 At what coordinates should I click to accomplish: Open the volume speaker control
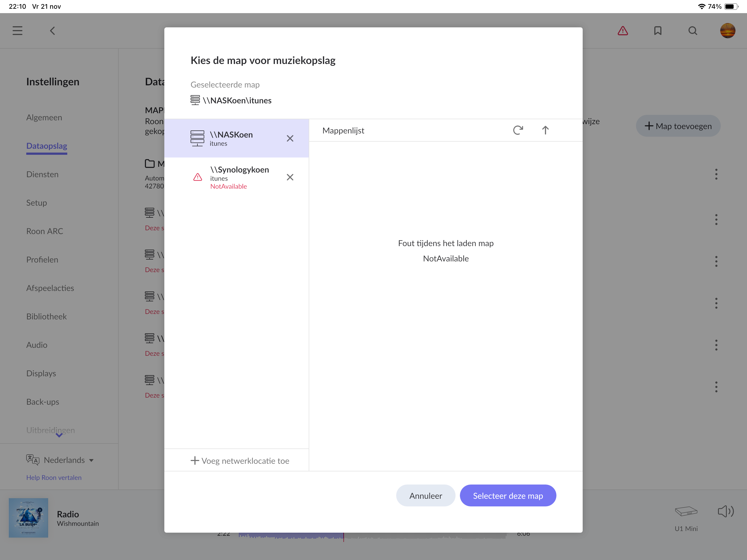coord(725,511)
